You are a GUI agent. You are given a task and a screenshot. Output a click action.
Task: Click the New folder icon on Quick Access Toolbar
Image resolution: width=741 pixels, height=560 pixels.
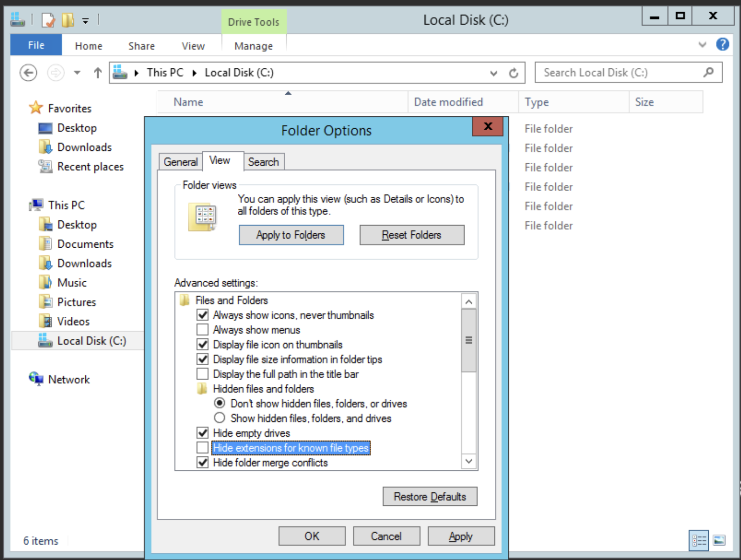tap(67, 20)
